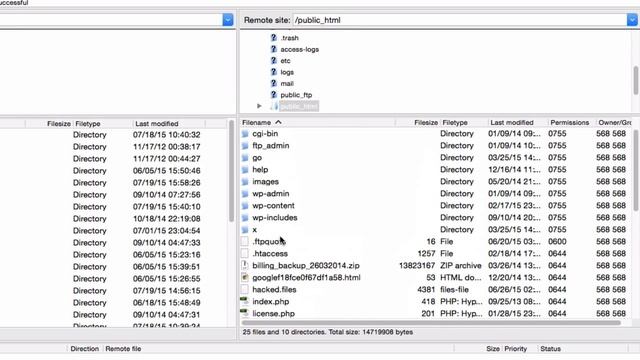Screen dimensions: 640x360
Task: Click the wp-includes folder icon
Action: [245, 218]
